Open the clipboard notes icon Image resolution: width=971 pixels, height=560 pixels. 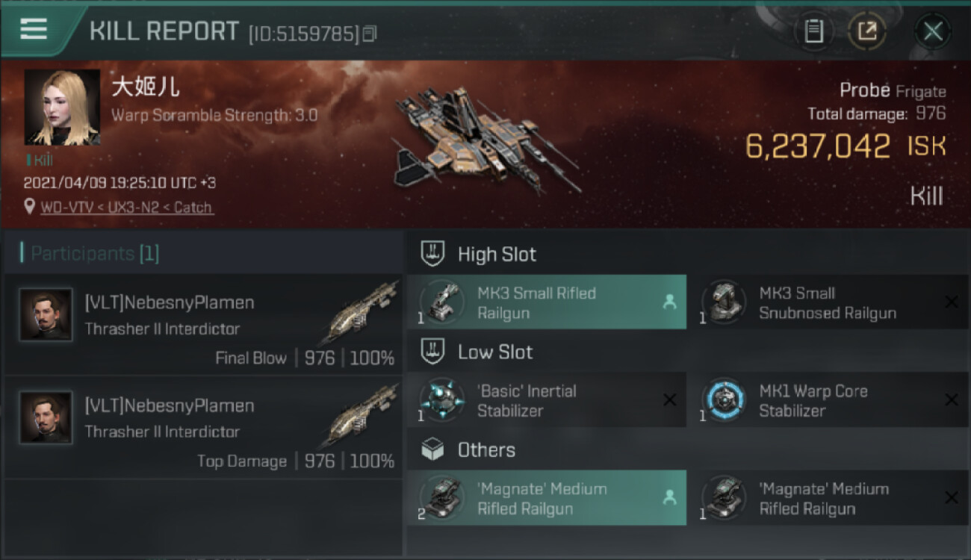[813, 31]
